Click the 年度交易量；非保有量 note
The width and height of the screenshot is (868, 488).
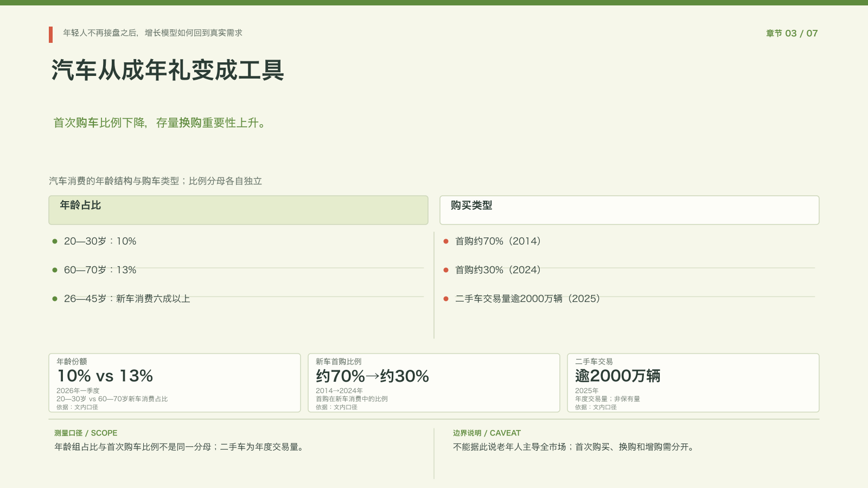coord(608,399)
